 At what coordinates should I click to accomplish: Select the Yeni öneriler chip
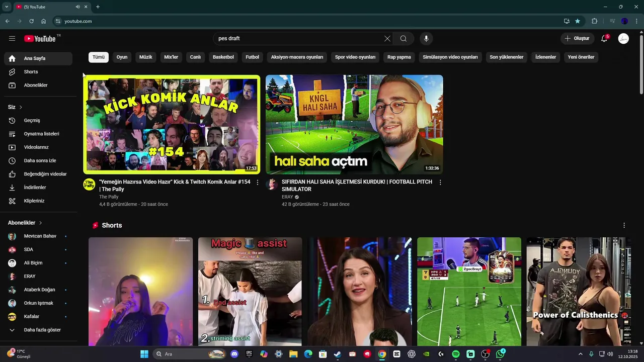tap(581, 57)
